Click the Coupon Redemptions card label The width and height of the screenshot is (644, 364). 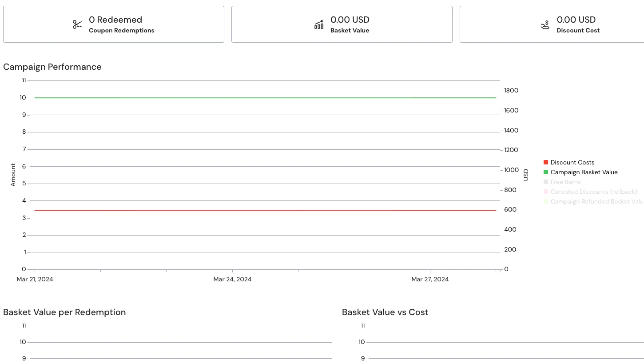click(122, 31)
